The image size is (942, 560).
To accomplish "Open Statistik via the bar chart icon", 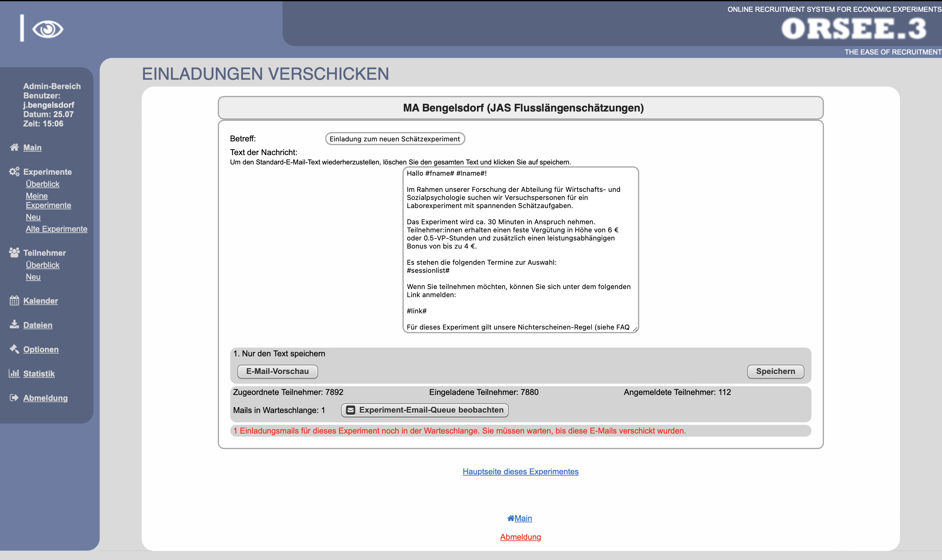I will [14, 373].
